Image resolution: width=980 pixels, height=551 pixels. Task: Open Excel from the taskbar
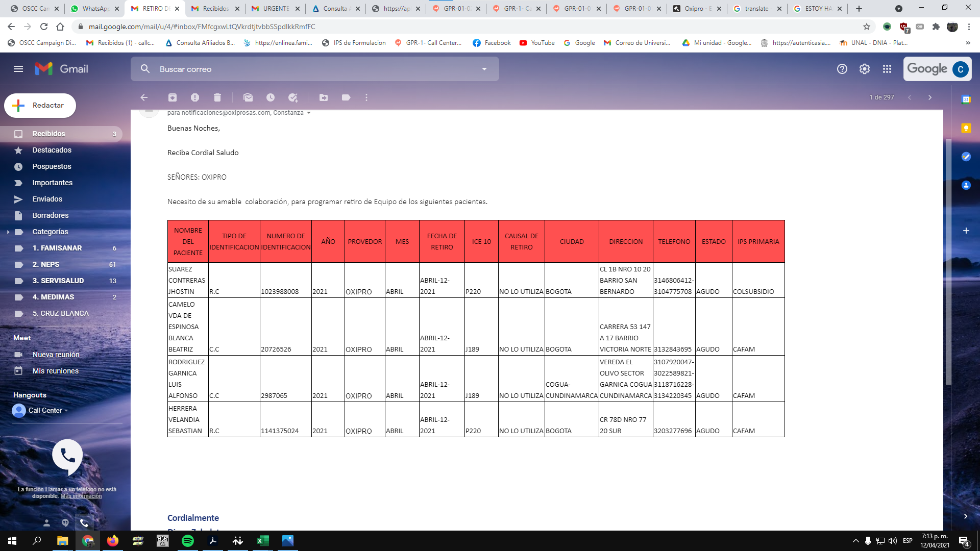pyautogui.click(x=263, y=541)
